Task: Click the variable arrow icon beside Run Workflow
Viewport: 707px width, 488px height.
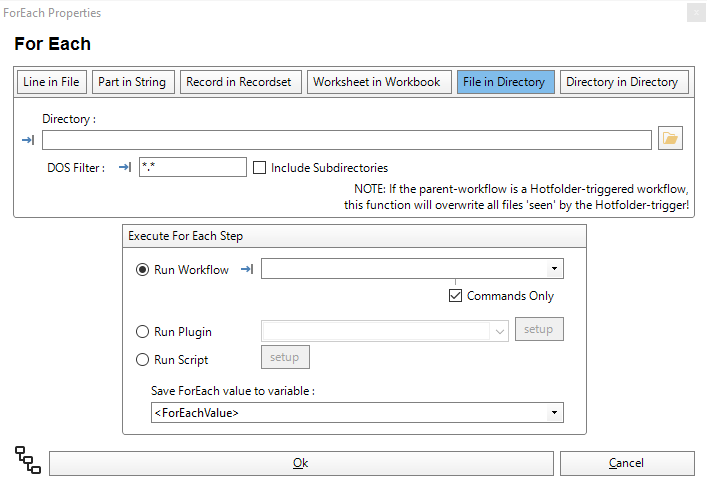Action: [246, 269]
